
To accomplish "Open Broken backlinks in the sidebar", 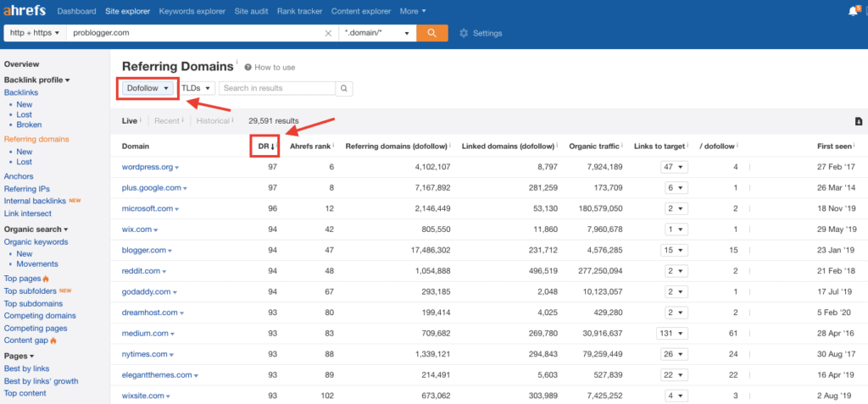I will pos(29,125).
